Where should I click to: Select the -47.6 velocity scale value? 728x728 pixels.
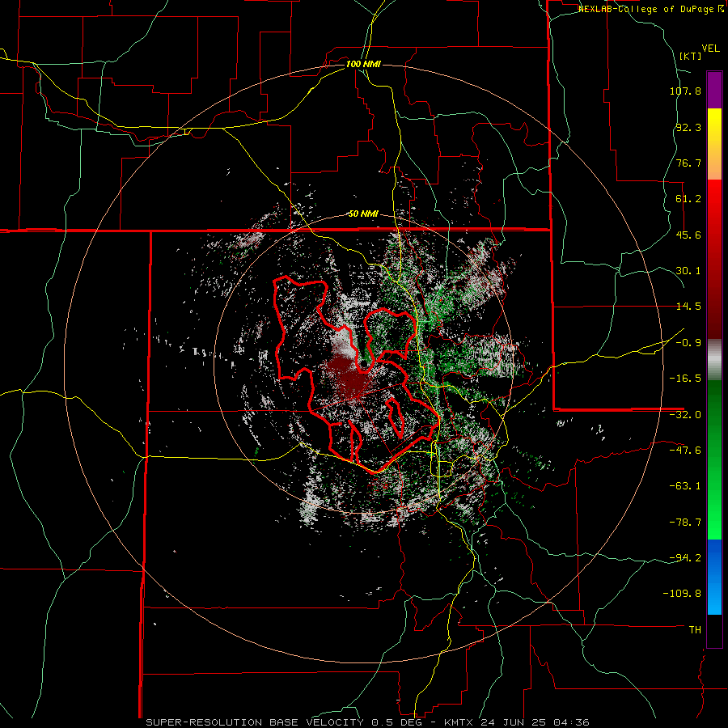coord(686,451)
